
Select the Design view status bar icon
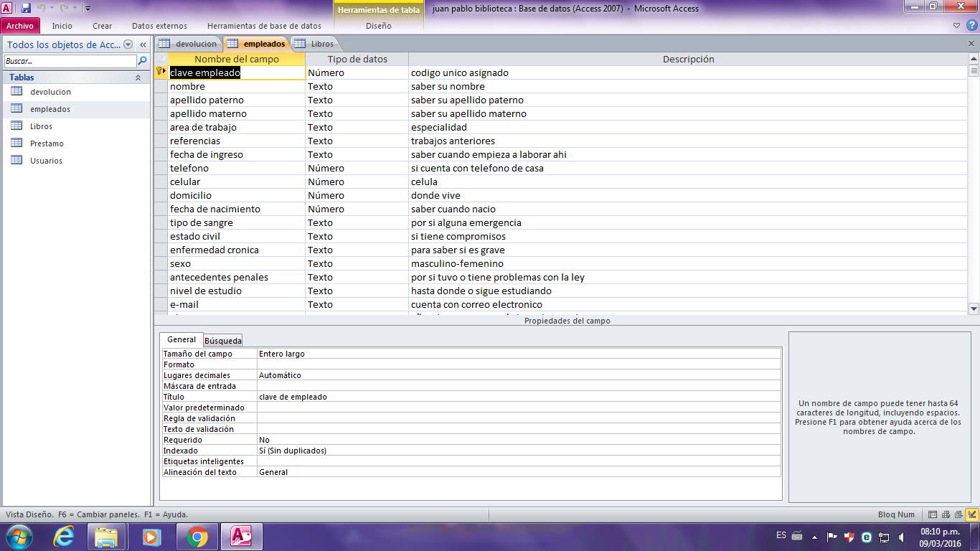coord(972,514)
